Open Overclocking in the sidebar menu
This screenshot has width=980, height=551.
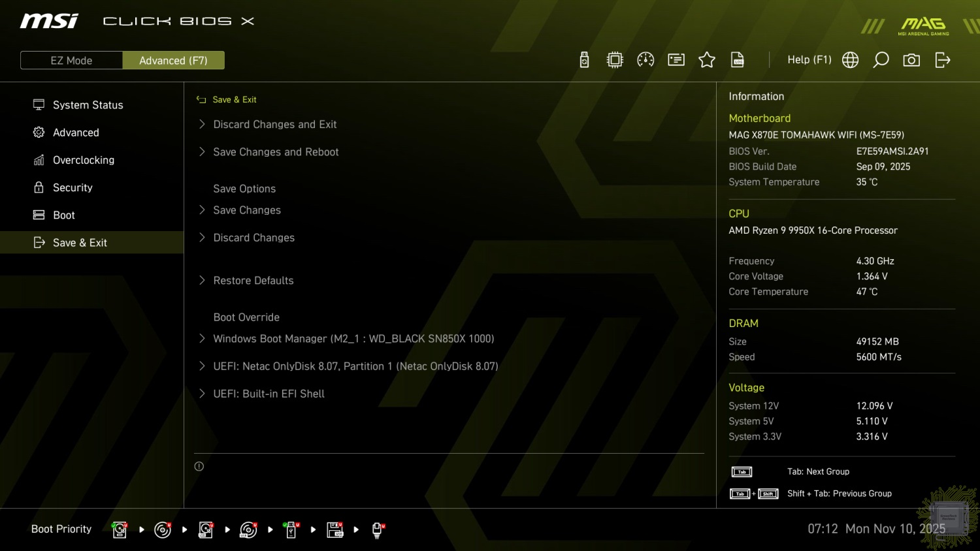click(83, 160)
